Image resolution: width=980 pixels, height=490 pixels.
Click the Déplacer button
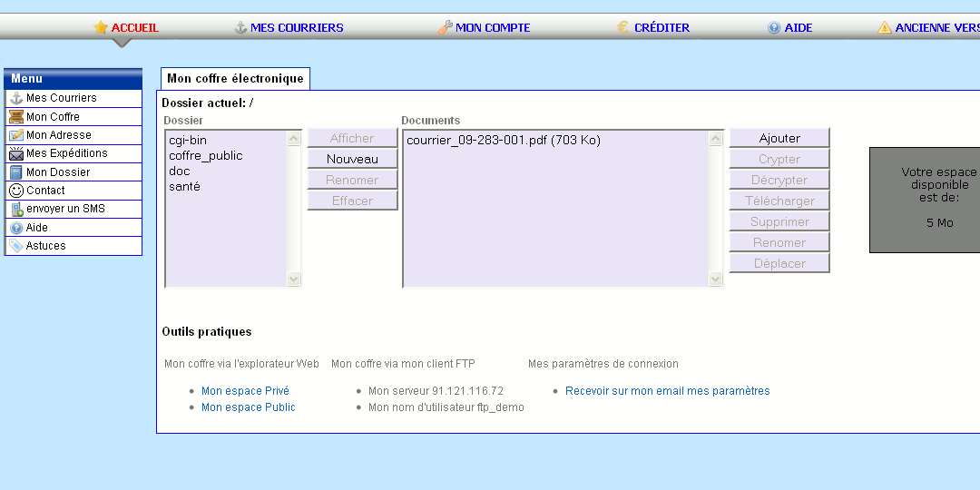click(x=779, y=263)
